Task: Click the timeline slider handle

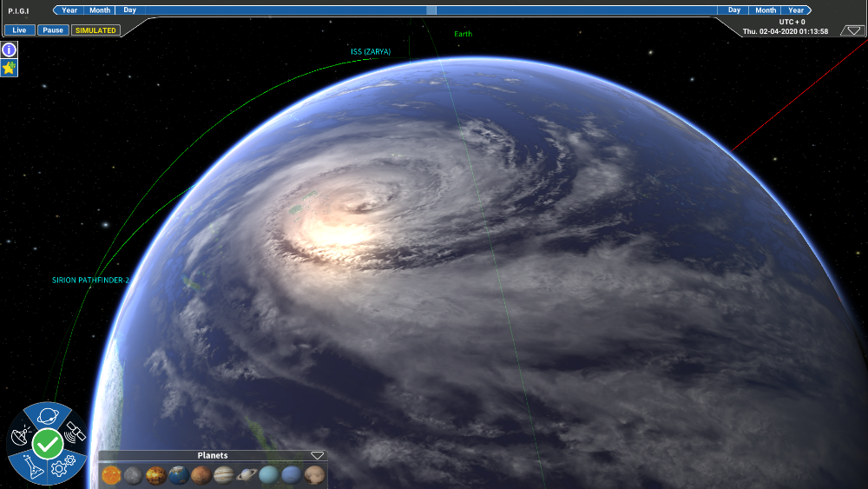Action: coord(431,10)
